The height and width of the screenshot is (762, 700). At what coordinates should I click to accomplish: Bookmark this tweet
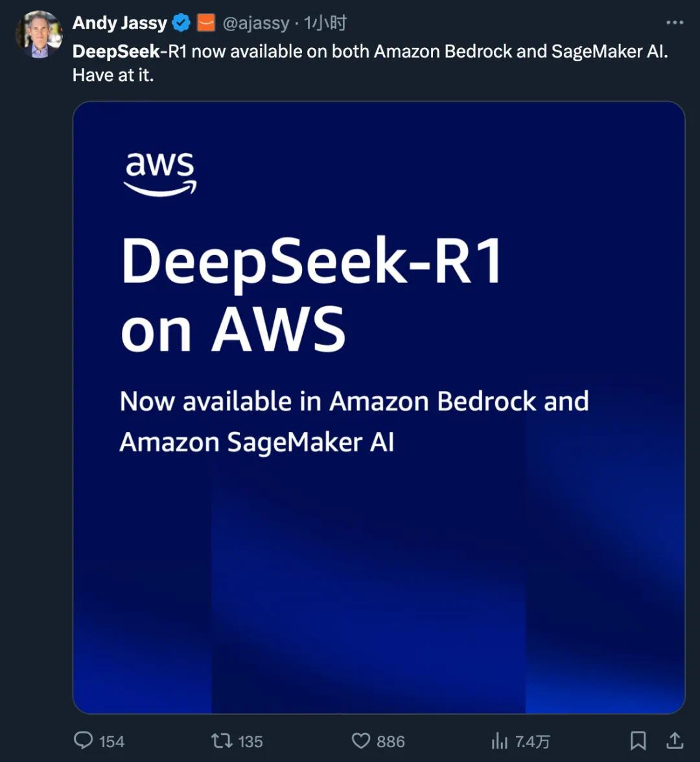click(639, 740)
